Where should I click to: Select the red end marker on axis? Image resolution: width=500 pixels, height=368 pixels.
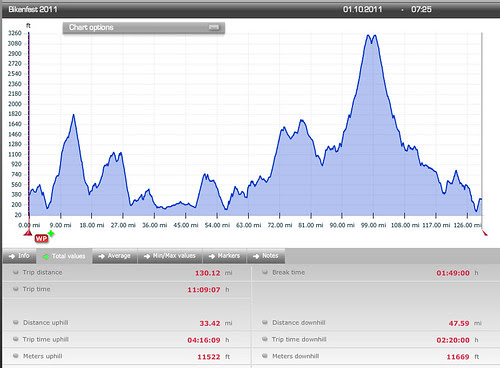pos(485,233)
